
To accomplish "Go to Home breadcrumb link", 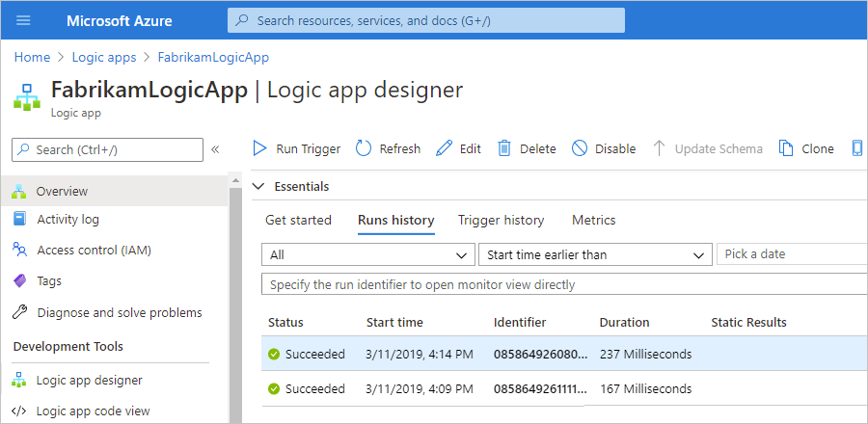I will point(32,58).
